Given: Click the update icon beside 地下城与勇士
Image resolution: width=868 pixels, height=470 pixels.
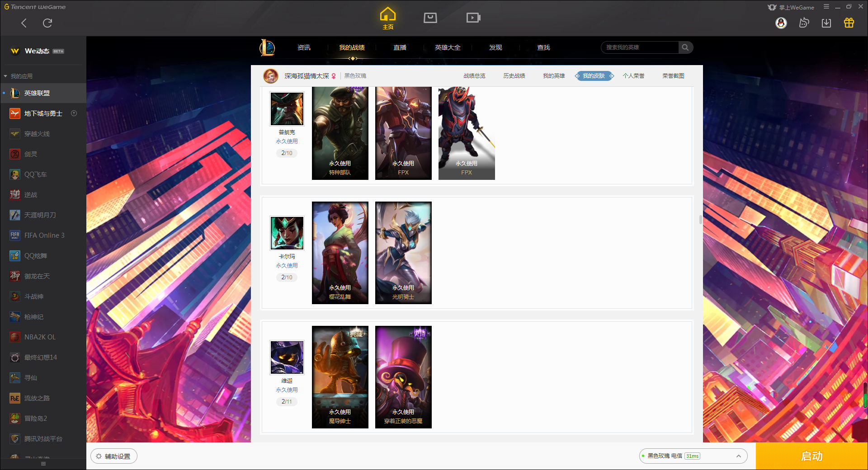Looking at the screenshot, I should click(74, 113).
